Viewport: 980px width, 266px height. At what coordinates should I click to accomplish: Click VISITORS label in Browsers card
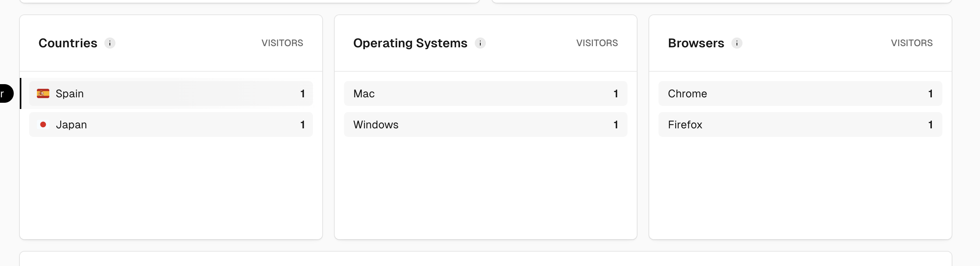click(912, 43)
